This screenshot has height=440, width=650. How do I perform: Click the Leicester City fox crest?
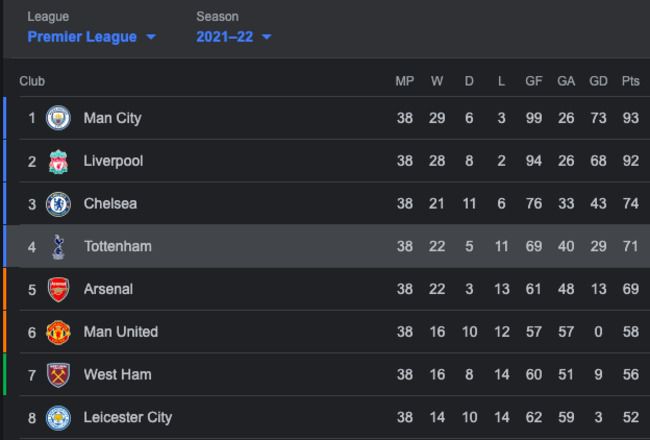(x=58, y=417)
